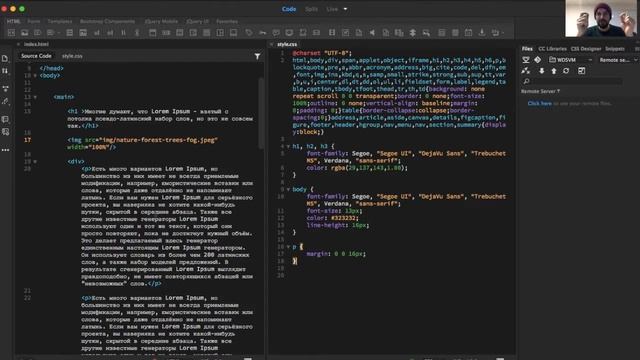Click the HTML5 Audio speaker icon
This screenshot has height=360, width=640.
(x=372, y=33)
